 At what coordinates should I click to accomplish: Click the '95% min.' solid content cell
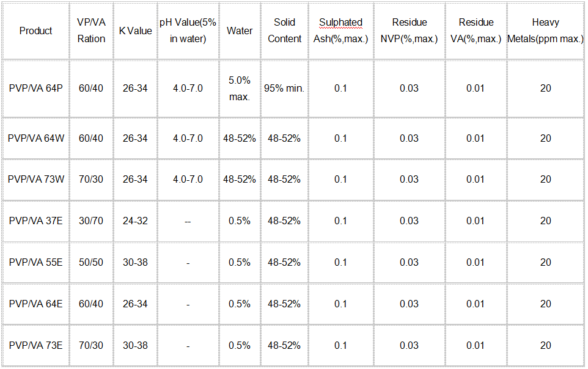click(284, 88)
